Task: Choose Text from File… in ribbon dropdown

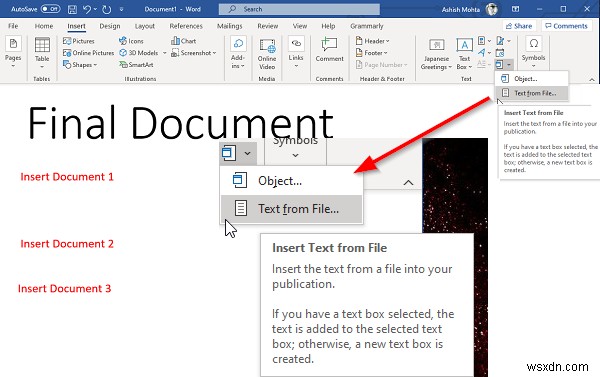Action: [531, 93]
